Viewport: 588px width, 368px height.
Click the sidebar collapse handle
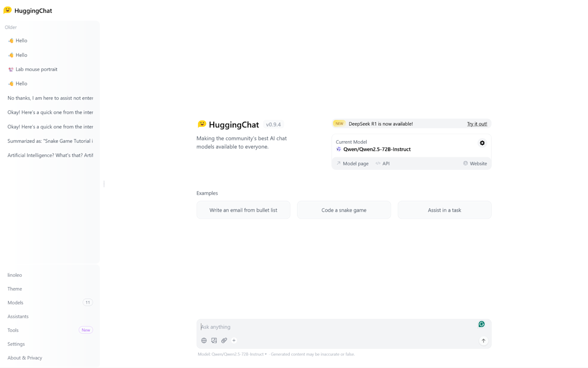point(104,184)
